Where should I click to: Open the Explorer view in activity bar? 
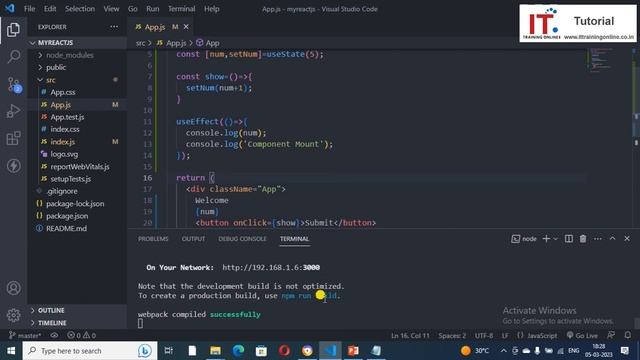[13, 30]
